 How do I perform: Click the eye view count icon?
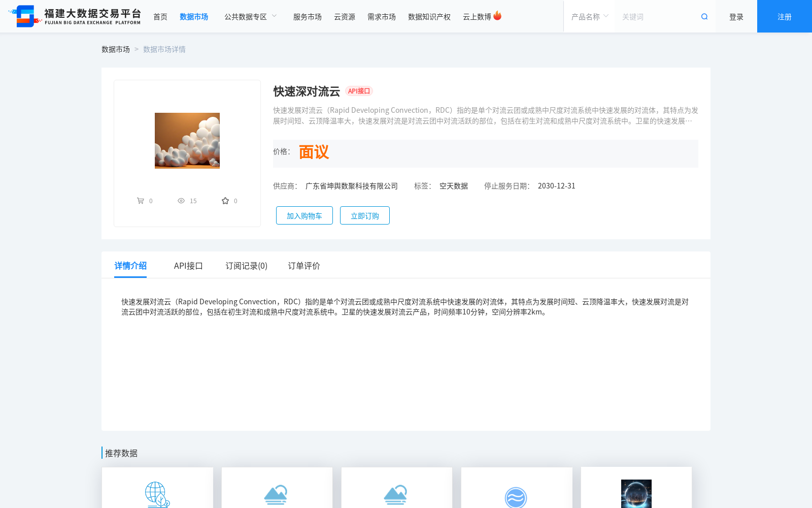click(181, 201)
